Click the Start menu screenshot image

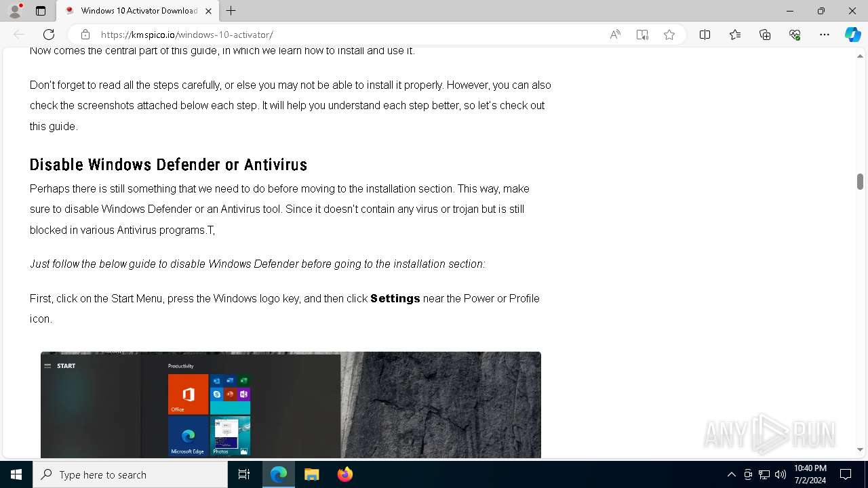291,405
